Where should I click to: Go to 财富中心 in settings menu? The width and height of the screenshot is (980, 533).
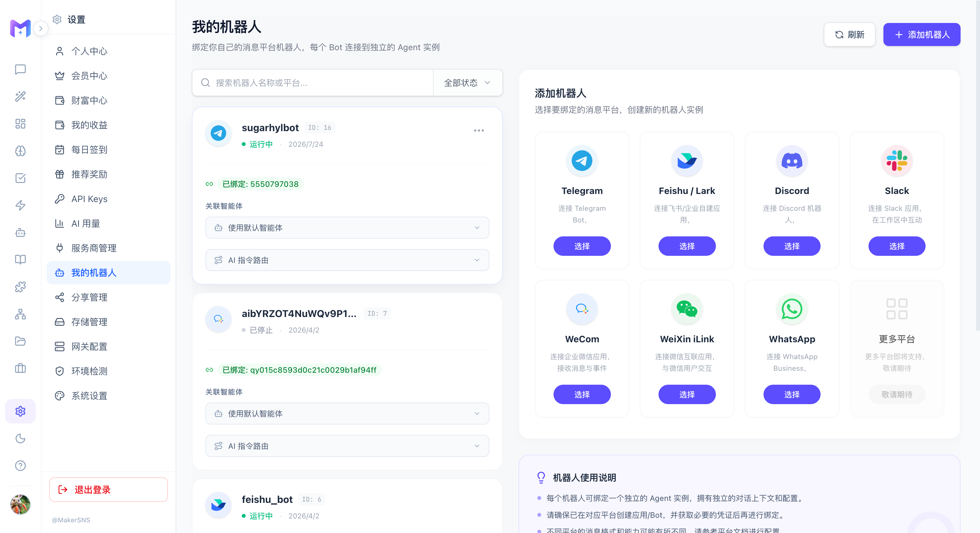109,100
